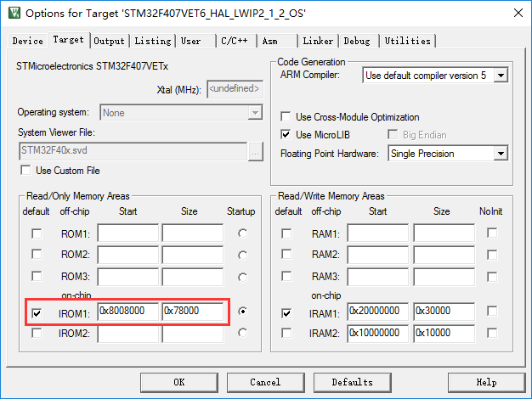
Task: Edit IRAM1 Start address 0x20000000
Action: tap(378, 312)
